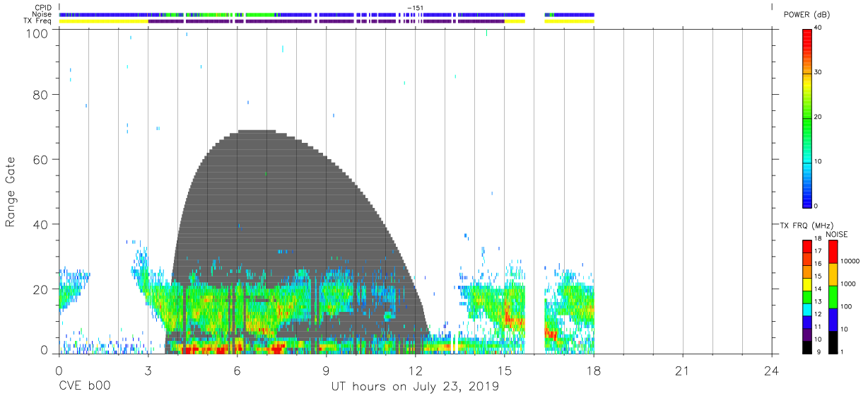Image resolution: width=868 pixels, height=401 pixels.
Task: Click the red top swatch of the NOISE scale
Action: pyautogui.click(x=833, y=252)
